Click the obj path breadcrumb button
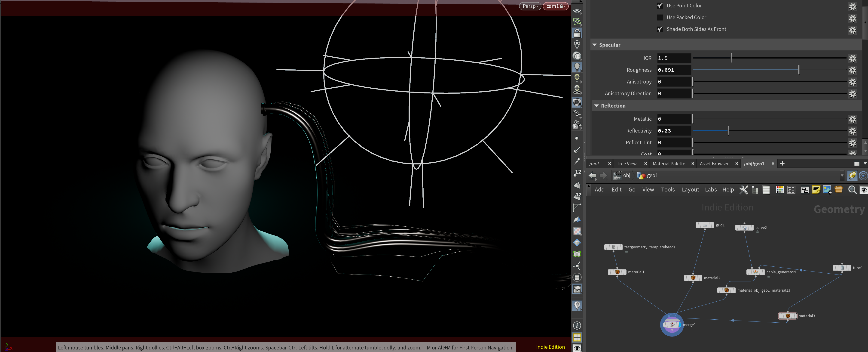Screen dimensions: 868x352 click(622, 176)
